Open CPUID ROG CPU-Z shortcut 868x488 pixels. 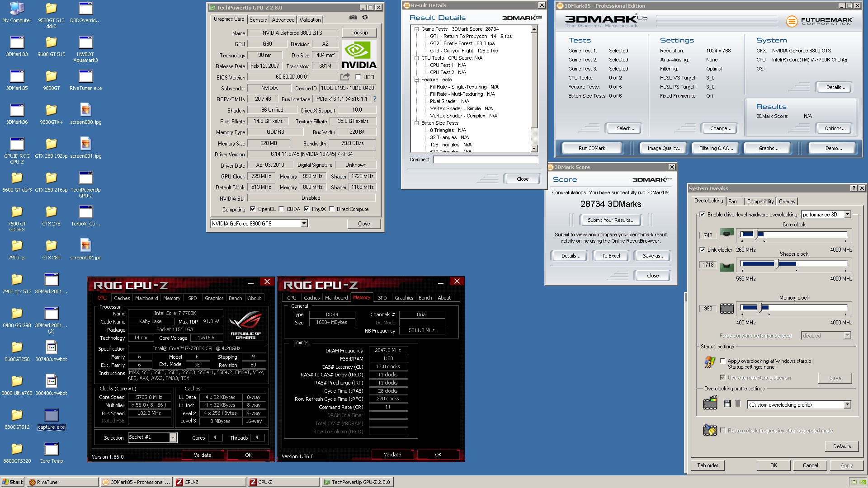coord(17,151)
